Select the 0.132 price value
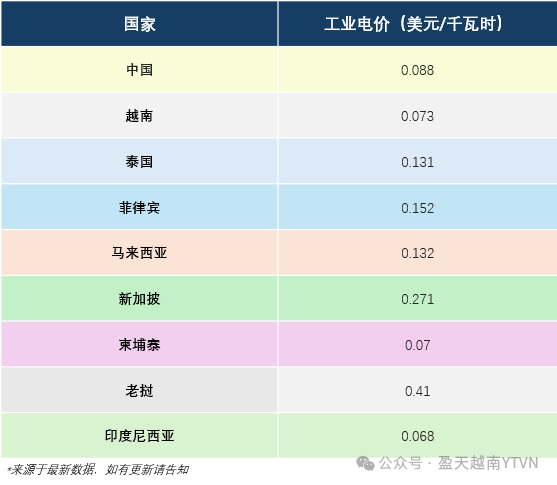The width and height of the screenshot is (557, 485). pos(417,254)
